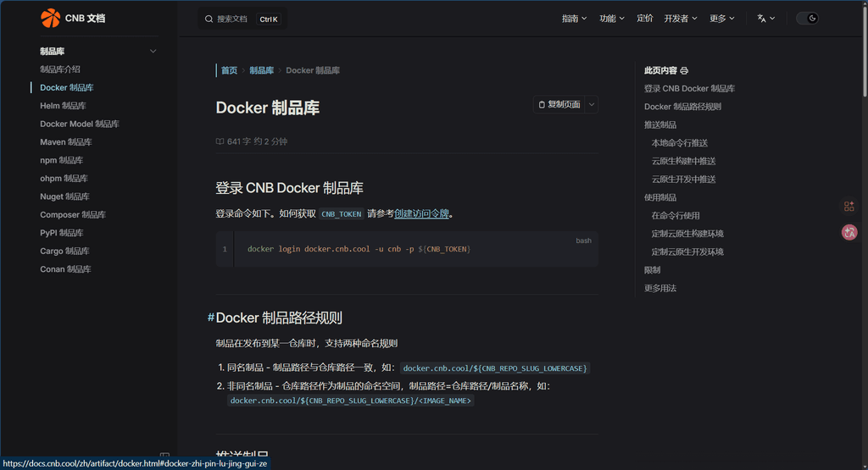Click the Ctrl K shortcut badge

(269, 19)
